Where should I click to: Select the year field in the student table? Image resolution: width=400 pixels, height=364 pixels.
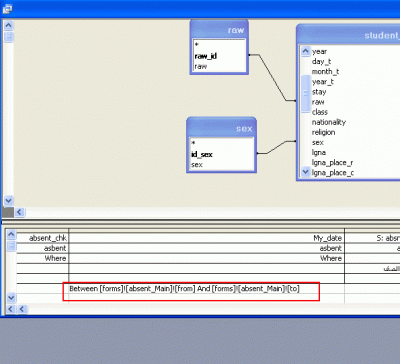[319, 51]
